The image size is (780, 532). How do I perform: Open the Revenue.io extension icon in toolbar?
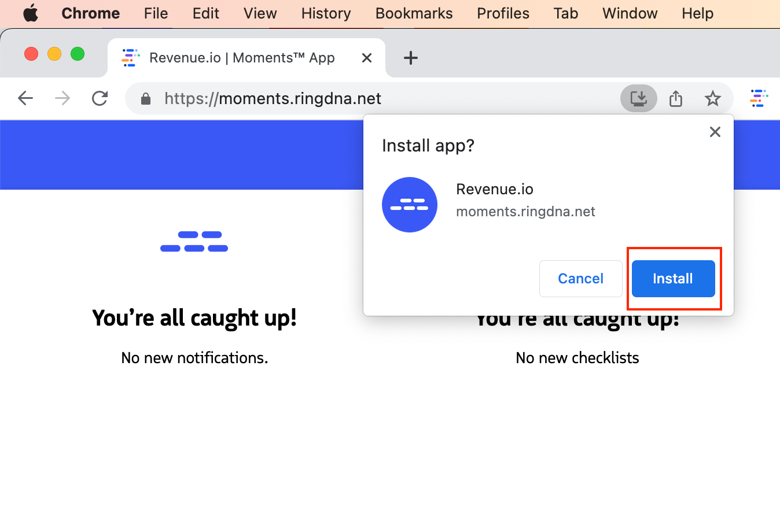pyautogui.click(x=759, y=98)
